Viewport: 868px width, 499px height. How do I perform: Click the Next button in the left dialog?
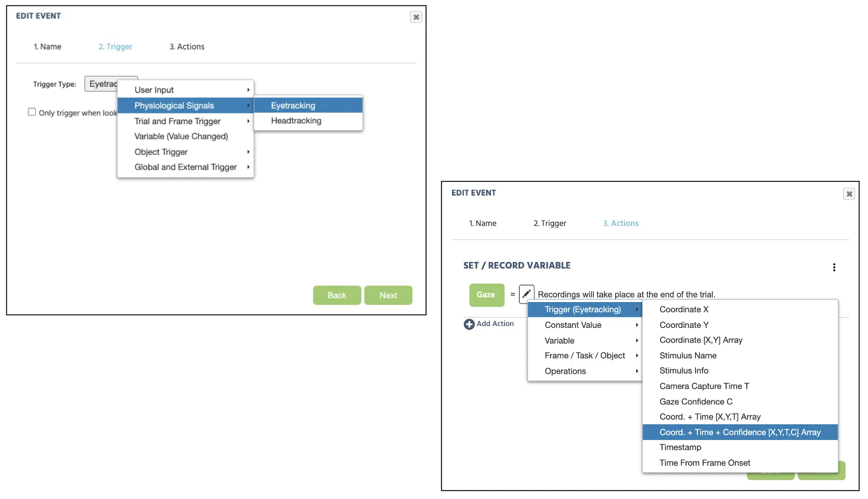(x=388, y=295)
